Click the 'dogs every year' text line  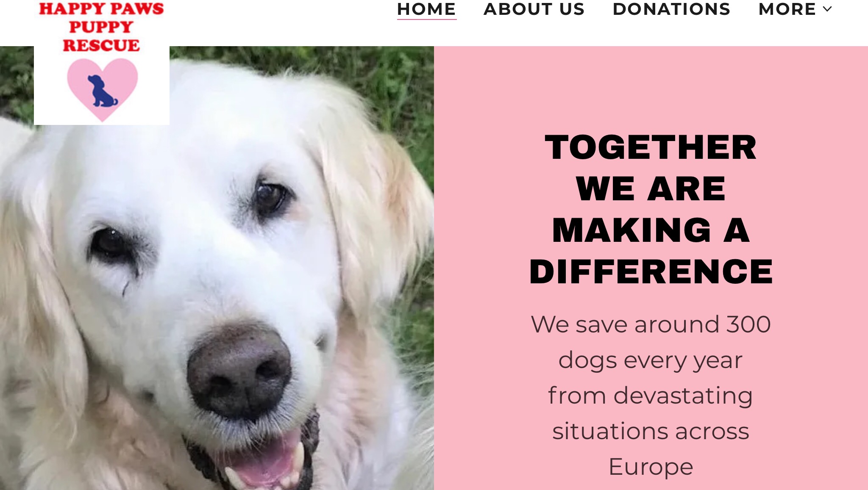(651, 360)
